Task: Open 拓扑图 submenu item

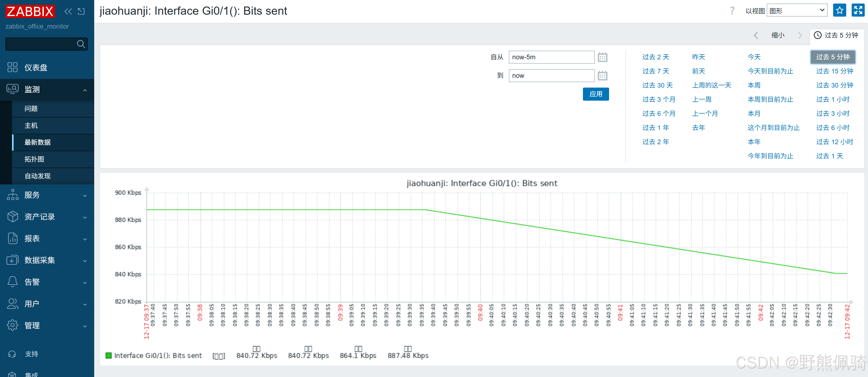Action: coord(34,159)
